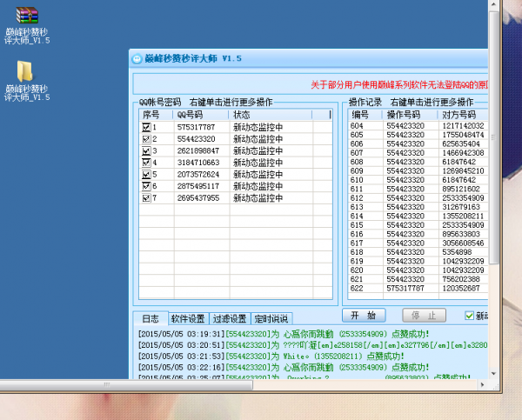Select record number 621

tap(357, 279)
